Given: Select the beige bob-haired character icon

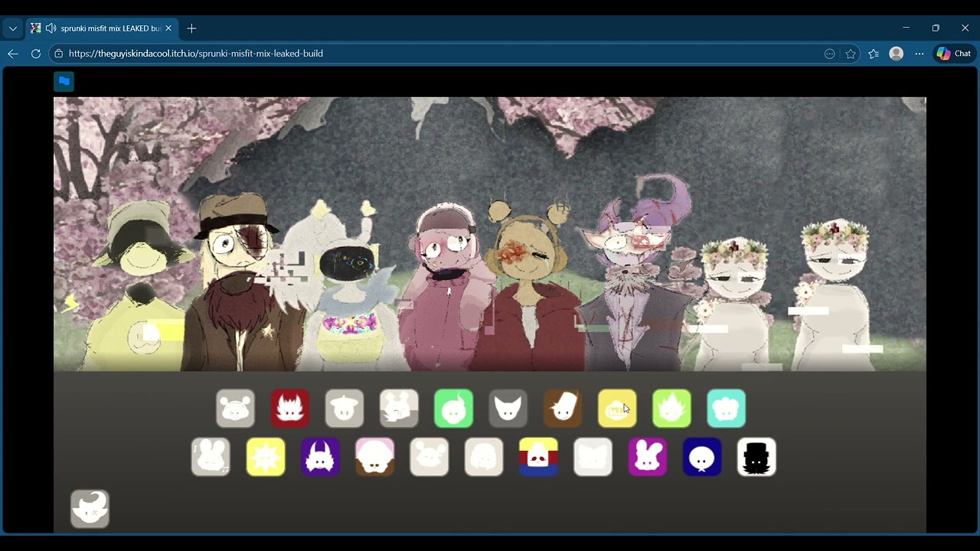Looking at the screenshot, I should pyautogui.click(x=484, y=457).
